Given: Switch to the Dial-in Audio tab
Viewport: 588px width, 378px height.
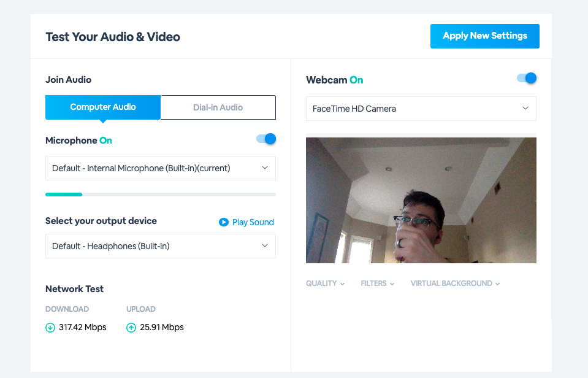Looking at the screenshot, I should pos(218,107).
